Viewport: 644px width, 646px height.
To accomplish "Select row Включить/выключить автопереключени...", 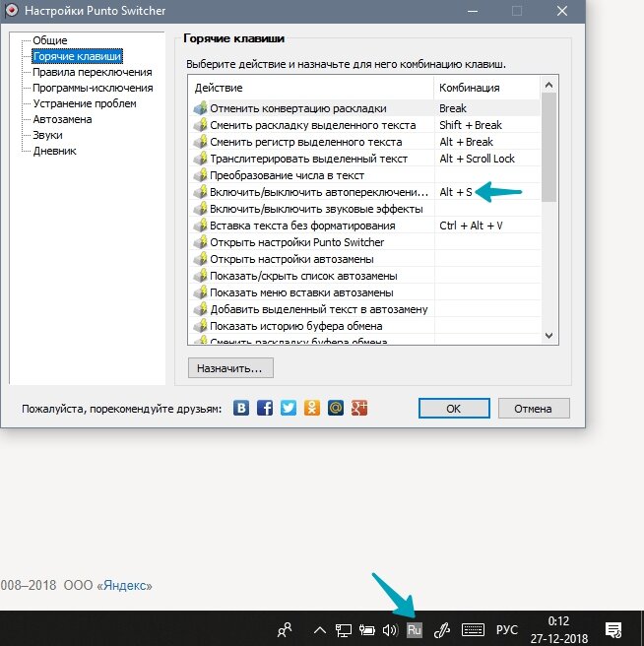I will click(364, 192).
